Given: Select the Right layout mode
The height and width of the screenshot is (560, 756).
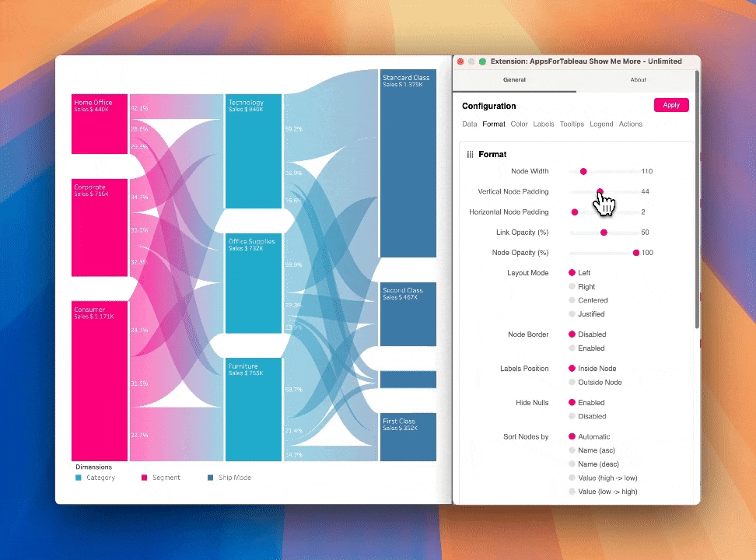Looking at the screenshot, I should pos(572,287).
